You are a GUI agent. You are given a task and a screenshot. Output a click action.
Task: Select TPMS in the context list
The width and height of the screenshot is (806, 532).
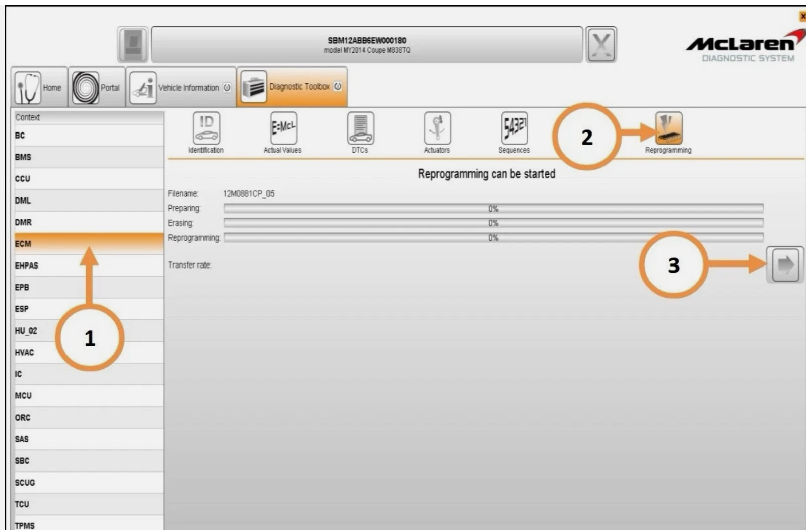[x=89, y=523]
